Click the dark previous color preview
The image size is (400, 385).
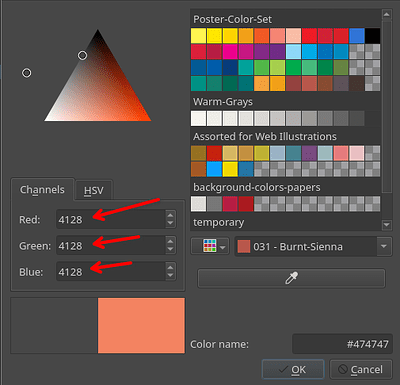(x=54, y=325)
